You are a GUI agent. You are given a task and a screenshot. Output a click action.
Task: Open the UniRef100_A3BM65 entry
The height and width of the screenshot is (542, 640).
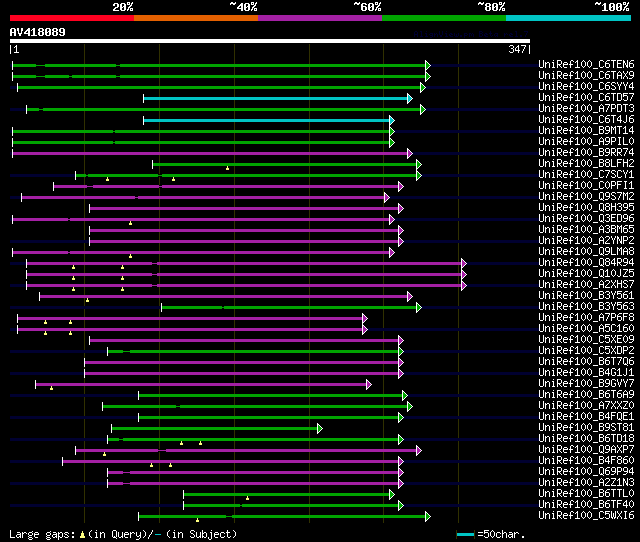[x=586, y=230]
